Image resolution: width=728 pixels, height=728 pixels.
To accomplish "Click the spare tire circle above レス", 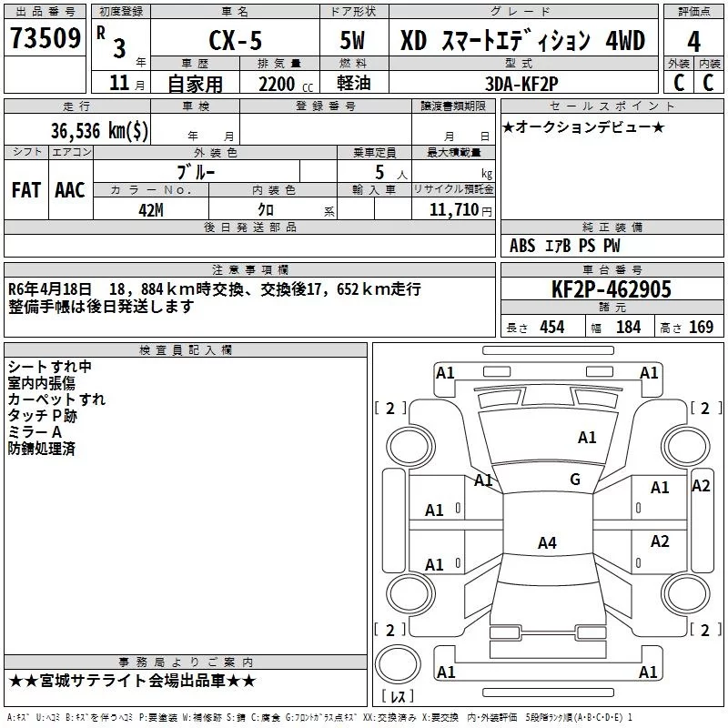I will coord(398,664).
